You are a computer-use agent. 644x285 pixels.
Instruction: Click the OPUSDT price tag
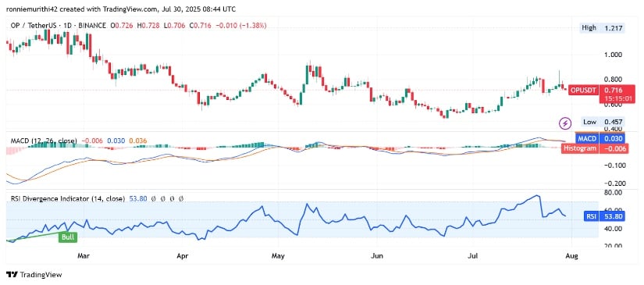click(584, 90)
